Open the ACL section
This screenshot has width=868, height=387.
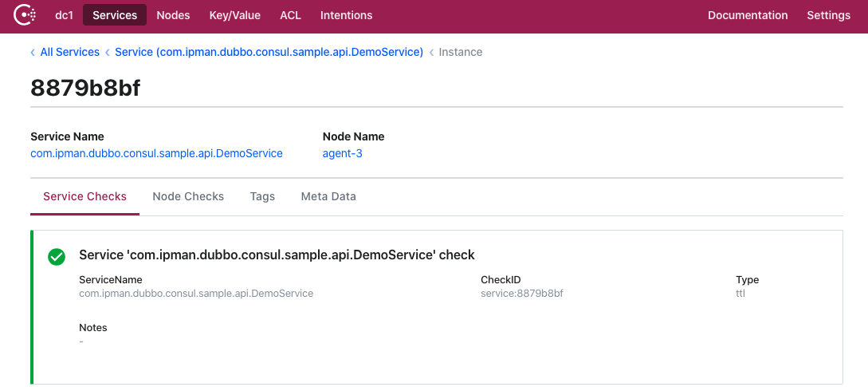click(x=290, y=15)
